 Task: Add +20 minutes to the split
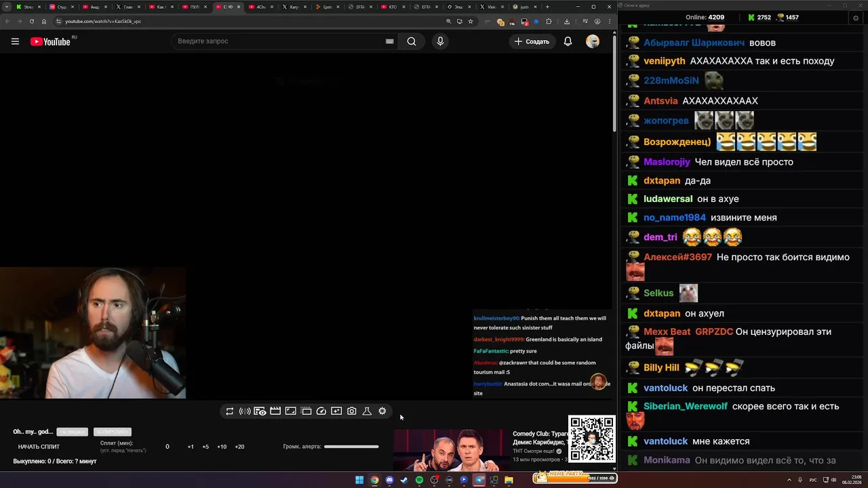pyautogui.click(x=239, y=447)
